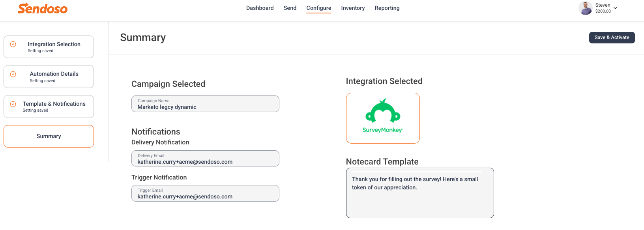Click Steven's profile avatar

coord(585,8)
